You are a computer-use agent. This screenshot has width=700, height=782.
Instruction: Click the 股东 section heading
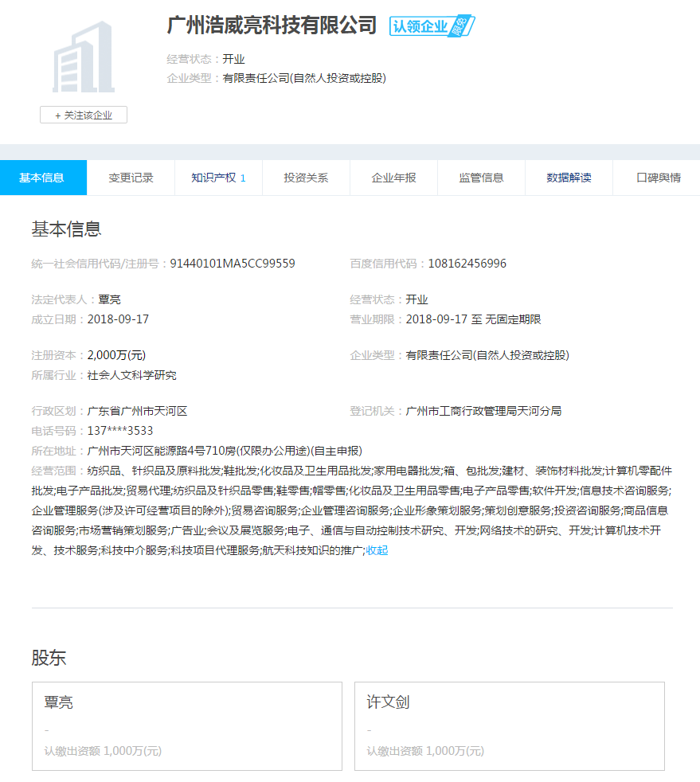[x=49, y=658]
